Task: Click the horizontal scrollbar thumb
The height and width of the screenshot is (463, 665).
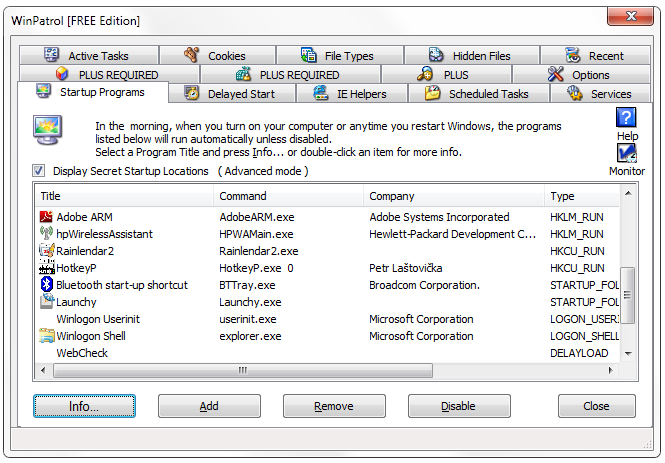Action: (x=243, y=370)
